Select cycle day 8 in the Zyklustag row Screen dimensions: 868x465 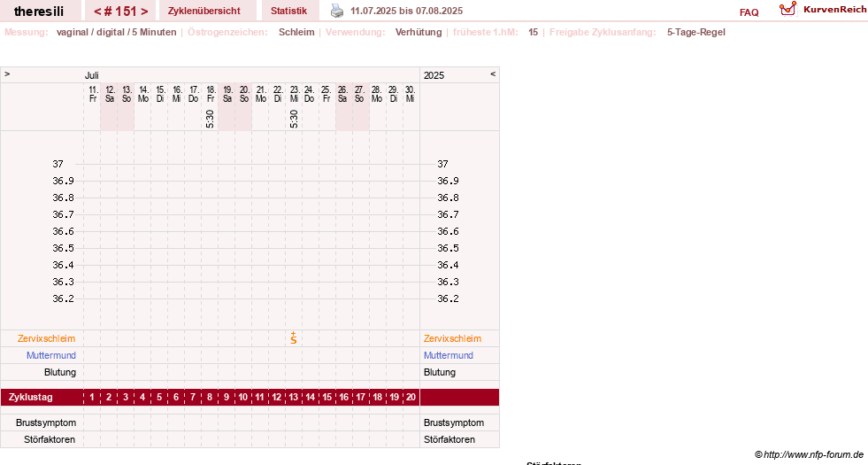tap(209, 398)
